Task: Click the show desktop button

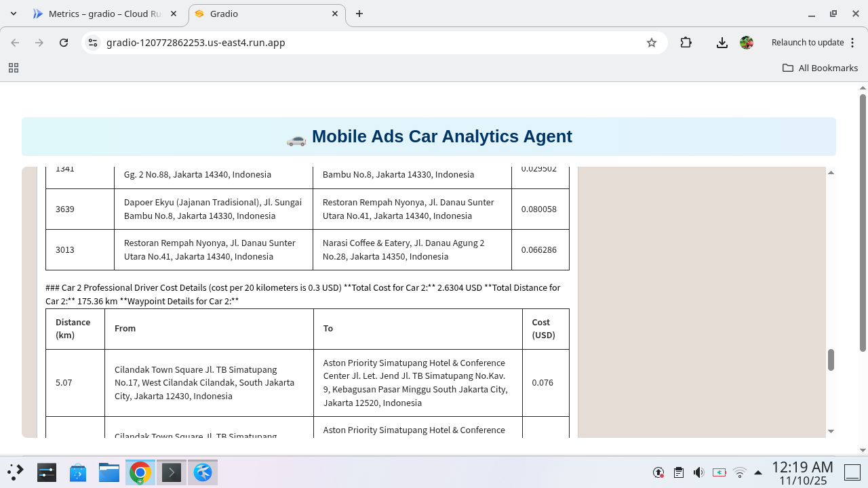Action: coord(852,472)
